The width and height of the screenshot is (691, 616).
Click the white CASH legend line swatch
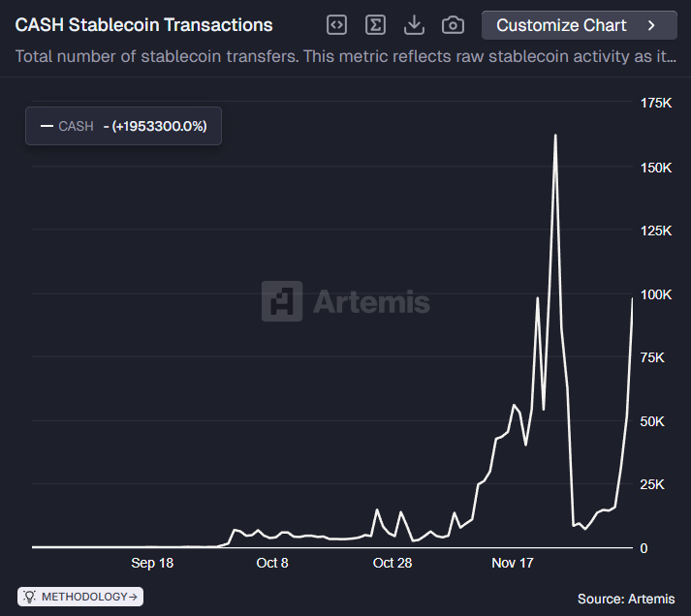pos(47,126)
